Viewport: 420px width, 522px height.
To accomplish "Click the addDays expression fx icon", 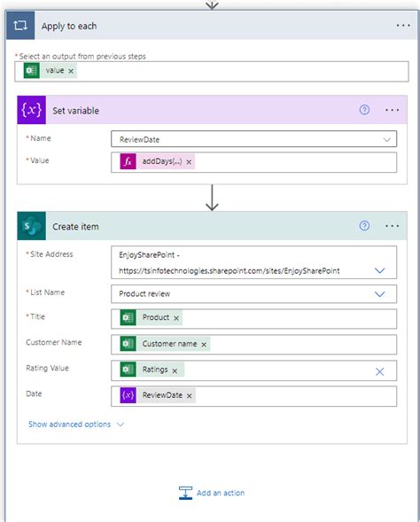I will (x=128, y=161).
